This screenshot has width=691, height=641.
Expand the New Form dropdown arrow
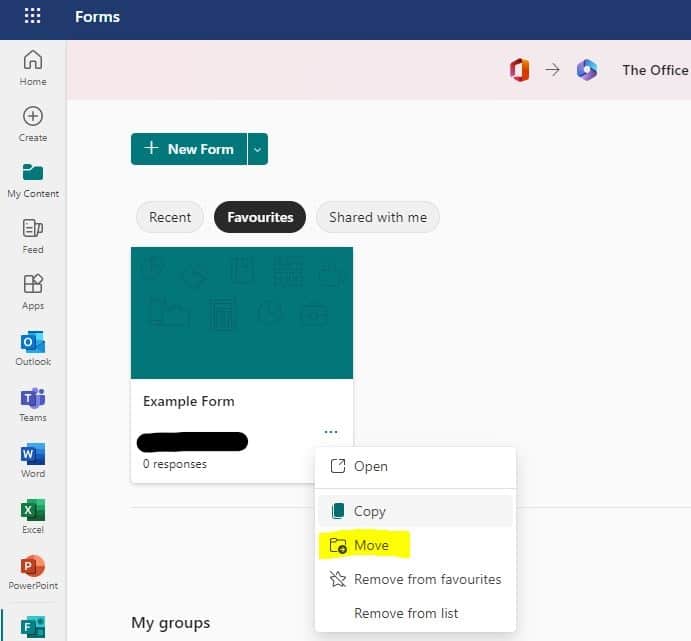258,149
